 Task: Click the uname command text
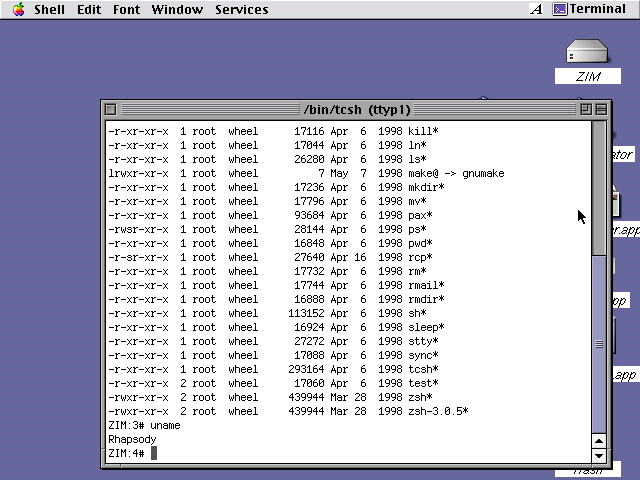[x=165, y=425]
